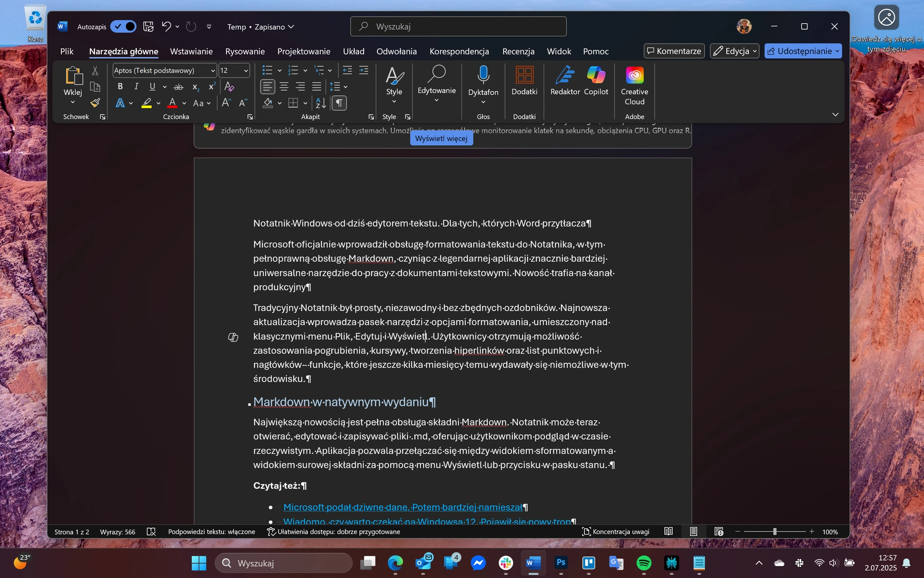Open the Redaktor editor tool
The image size is (924, 578).
point(565,81)
